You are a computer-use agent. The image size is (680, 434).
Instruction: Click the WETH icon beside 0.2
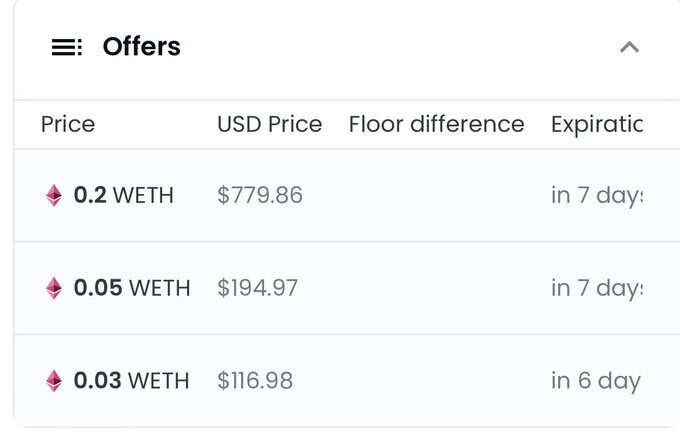point(54,196)
